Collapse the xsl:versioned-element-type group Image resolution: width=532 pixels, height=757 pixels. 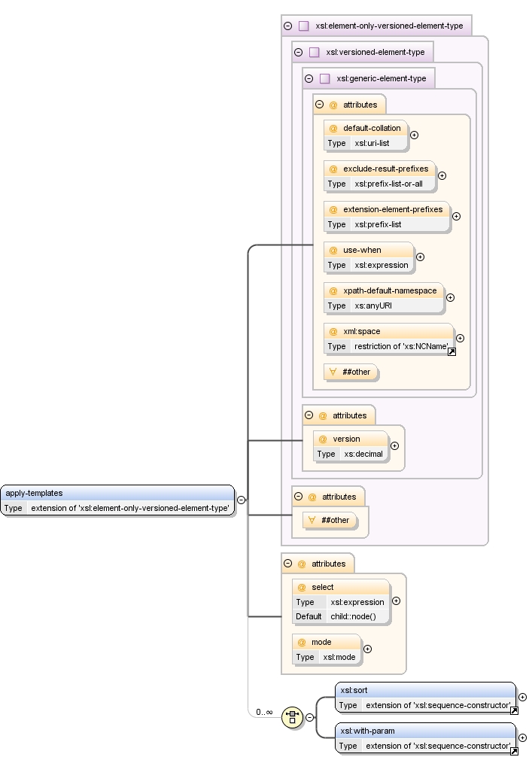pyautogui.click(x=298, y=52)
